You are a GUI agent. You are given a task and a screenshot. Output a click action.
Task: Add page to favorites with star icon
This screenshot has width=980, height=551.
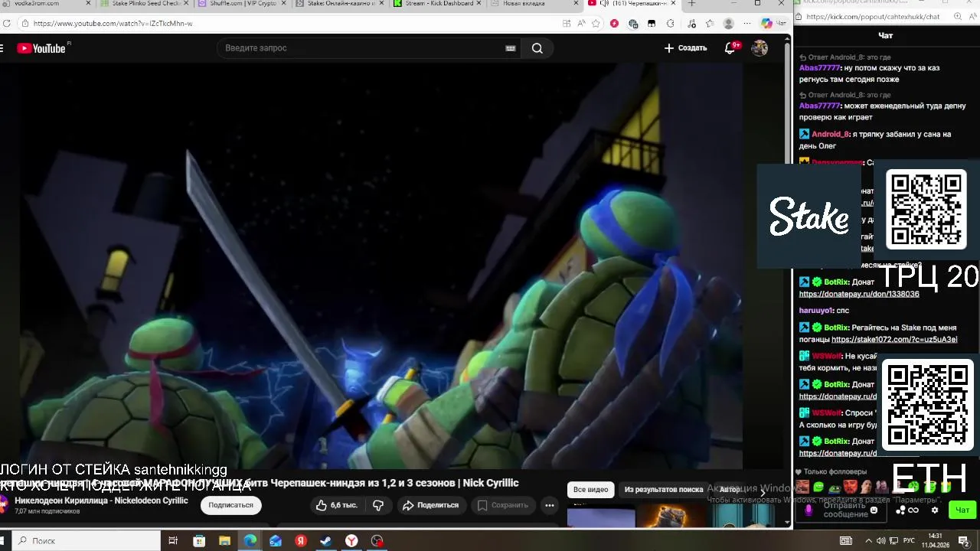[x=596, y=24]
